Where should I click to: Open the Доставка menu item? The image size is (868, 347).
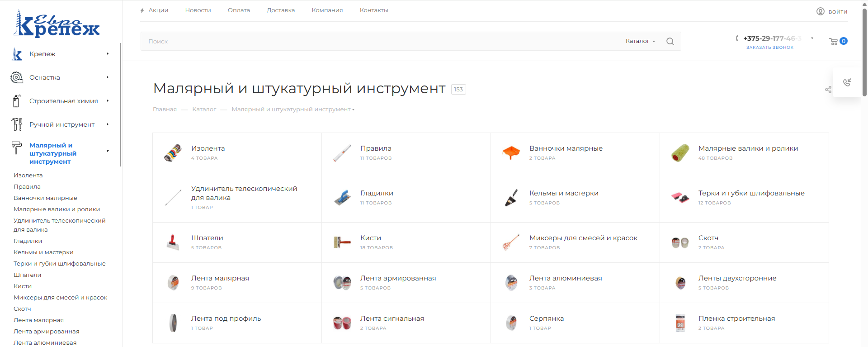click(281, 10)
